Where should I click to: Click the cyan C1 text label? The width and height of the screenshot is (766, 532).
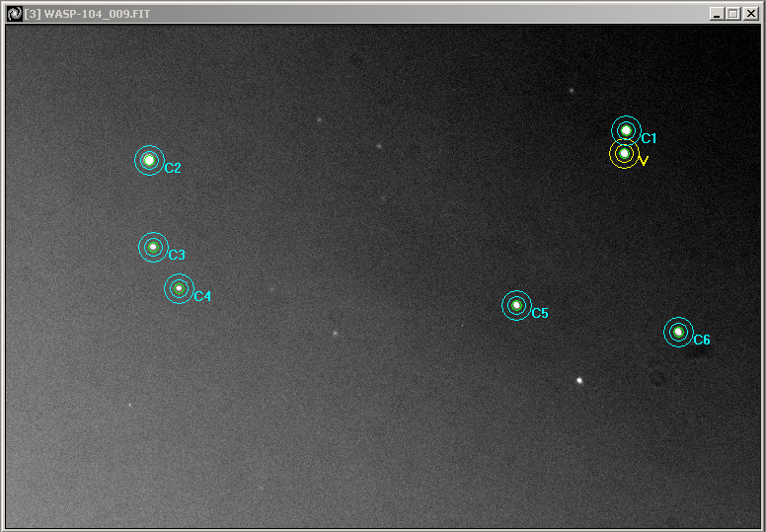649,139
